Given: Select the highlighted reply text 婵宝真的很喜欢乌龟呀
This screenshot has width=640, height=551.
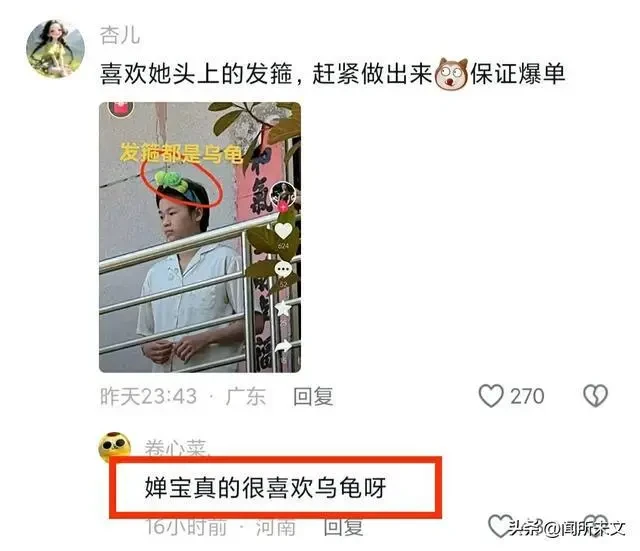Looking at the screenshot, I should (x=266, y=487).
